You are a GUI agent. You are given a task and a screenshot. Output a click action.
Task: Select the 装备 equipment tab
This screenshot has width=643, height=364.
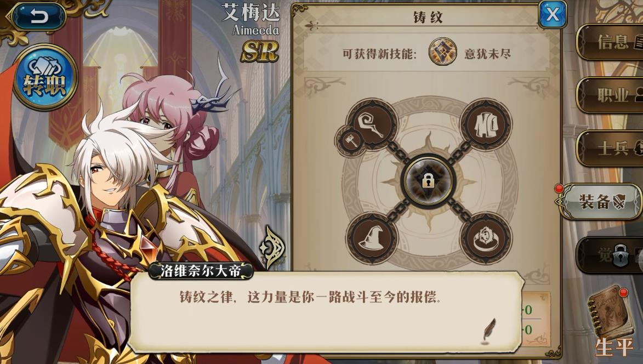click(601, 201)
